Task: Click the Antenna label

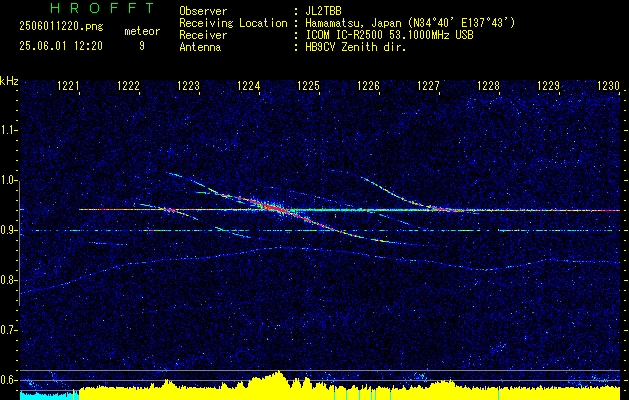Action: 200,47
